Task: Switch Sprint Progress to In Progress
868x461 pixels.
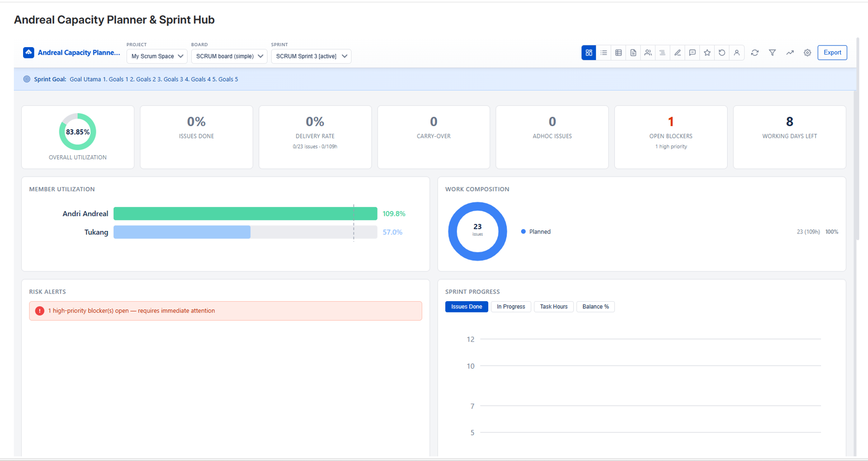Action: pyautogui.click(x=511, y=306)
